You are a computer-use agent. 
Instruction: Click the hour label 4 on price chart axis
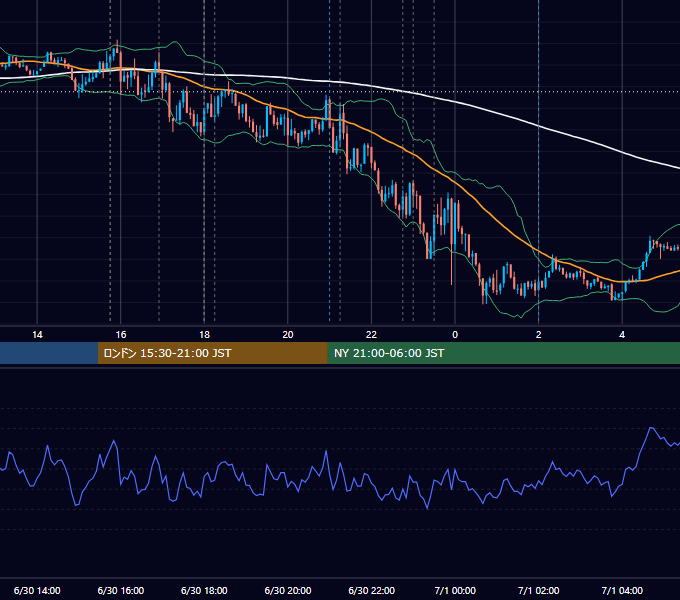(622, 335)
